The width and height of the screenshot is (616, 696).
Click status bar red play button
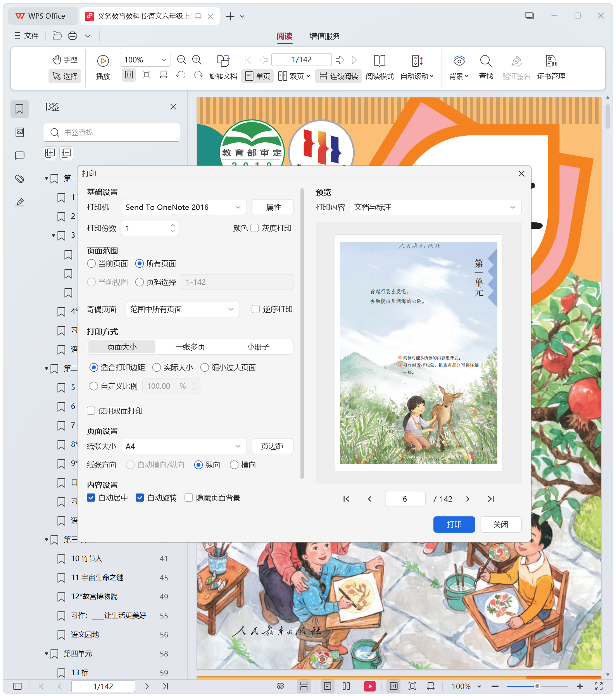click(x=370, y=686)
